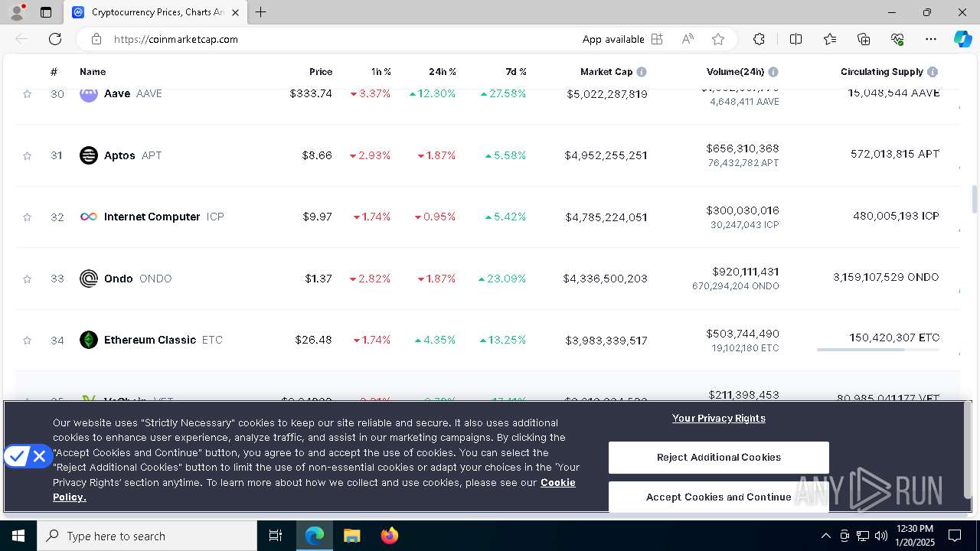This screenshot has height=551, width=980.
Task: Open Browser essentials
Action: (897, 39)
